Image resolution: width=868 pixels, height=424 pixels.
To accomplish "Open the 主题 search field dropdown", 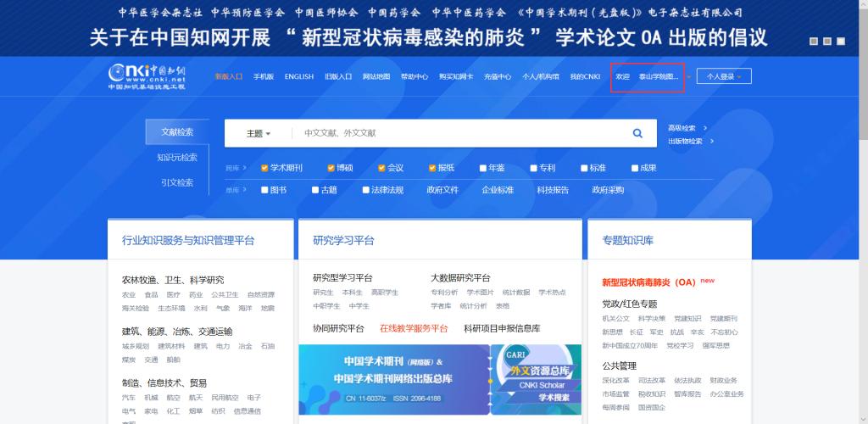I will [259, 133].
